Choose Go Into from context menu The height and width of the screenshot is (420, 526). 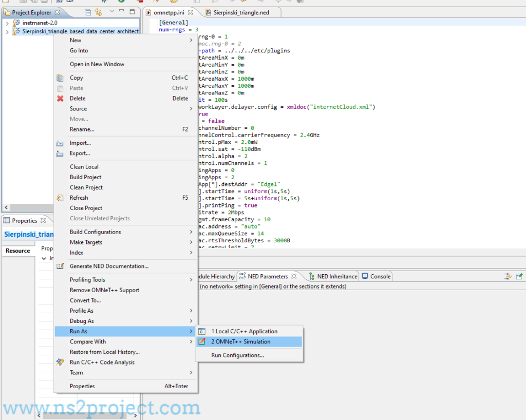(126, 51)
